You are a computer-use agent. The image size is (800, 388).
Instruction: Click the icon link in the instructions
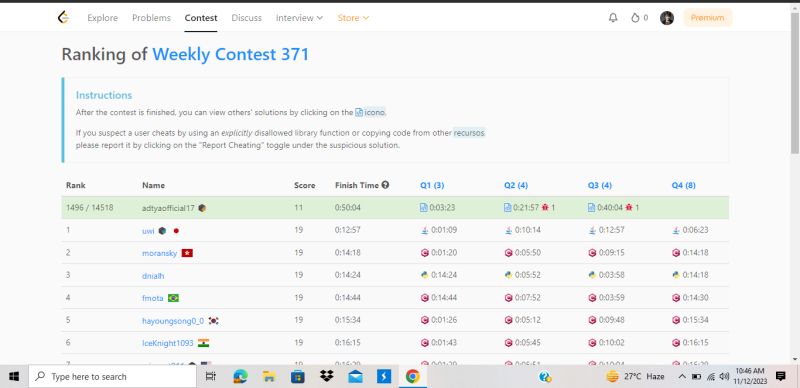pos(370,112)
